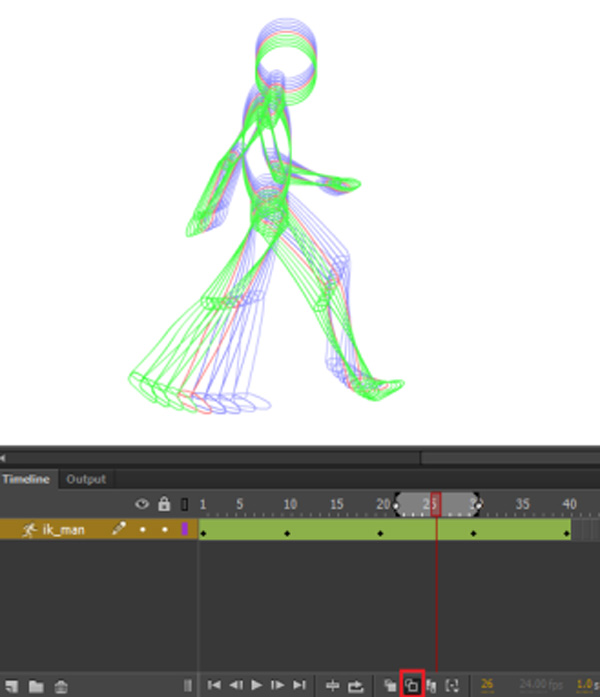Lock the ik_man layer via lock dot
Viewport: 600px width, 697px height.
tap(165, 529)
